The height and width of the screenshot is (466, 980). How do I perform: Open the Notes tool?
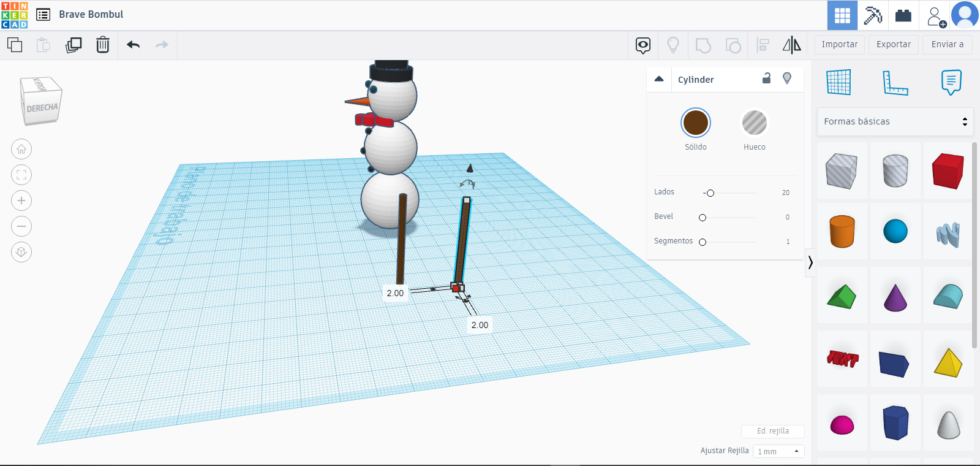951,82
